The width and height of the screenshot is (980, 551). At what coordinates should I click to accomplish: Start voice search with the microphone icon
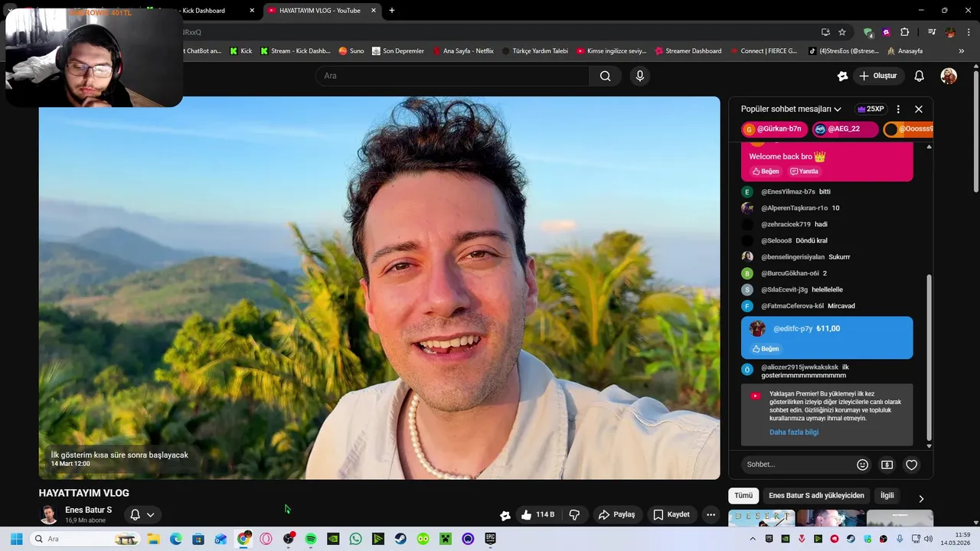pyautogui.click(x=640, y=76)
